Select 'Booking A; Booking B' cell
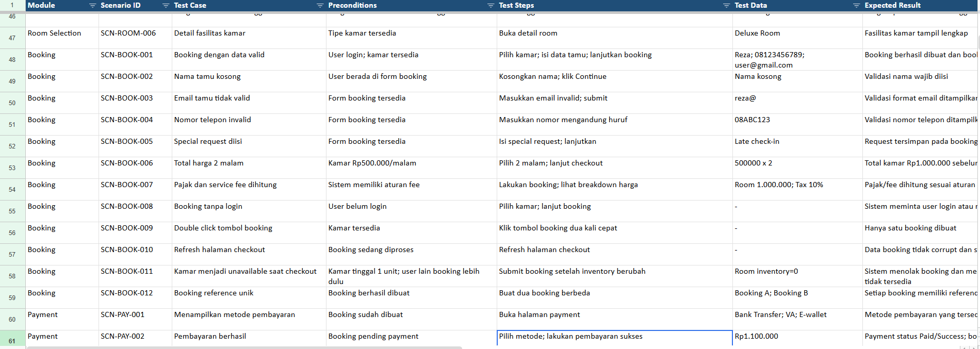 797,298
